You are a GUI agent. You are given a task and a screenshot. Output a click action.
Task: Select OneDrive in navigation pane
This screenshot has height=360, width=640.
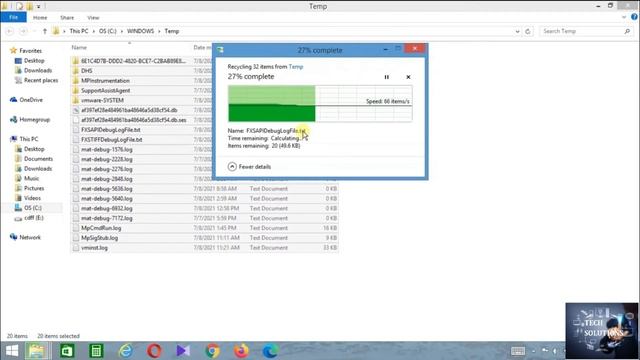point(31,100)
